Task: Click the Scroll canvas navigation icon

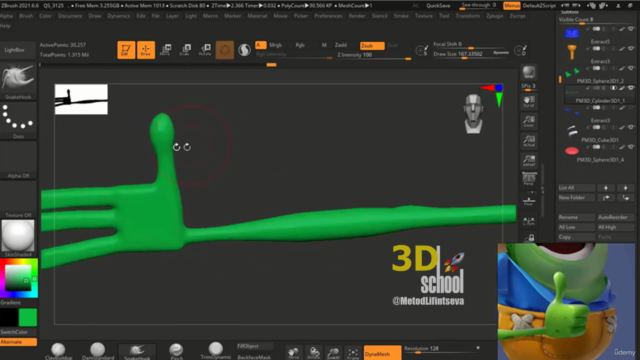Action: click(x=529, y=102)
